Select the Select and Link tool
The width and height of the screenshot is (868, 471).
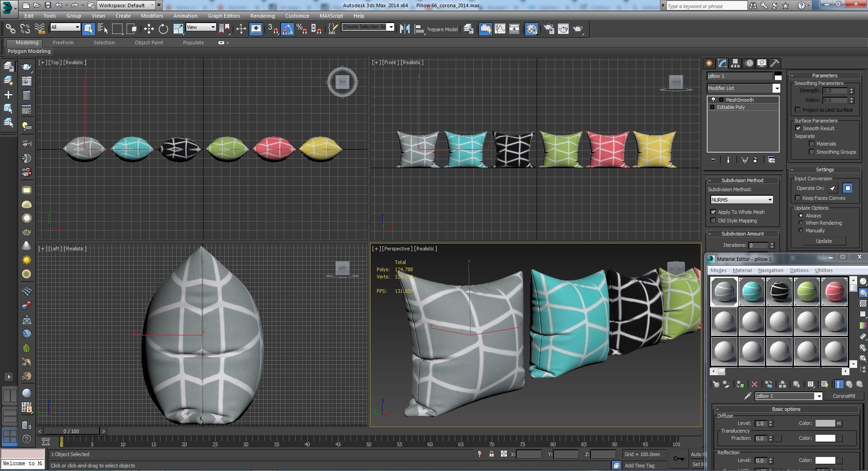click(x=10, y=29)
